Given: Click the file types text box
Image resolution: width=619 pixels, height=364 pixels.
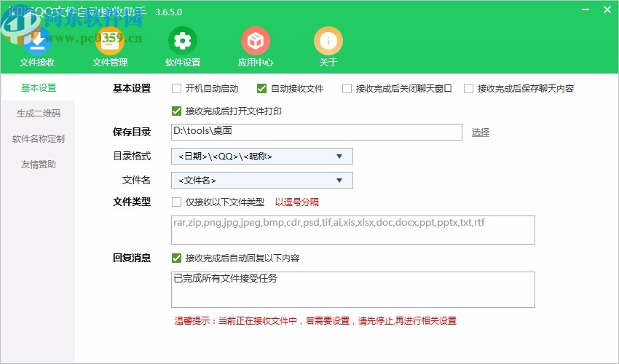Looking at the screenshot, I should point(353,230).
